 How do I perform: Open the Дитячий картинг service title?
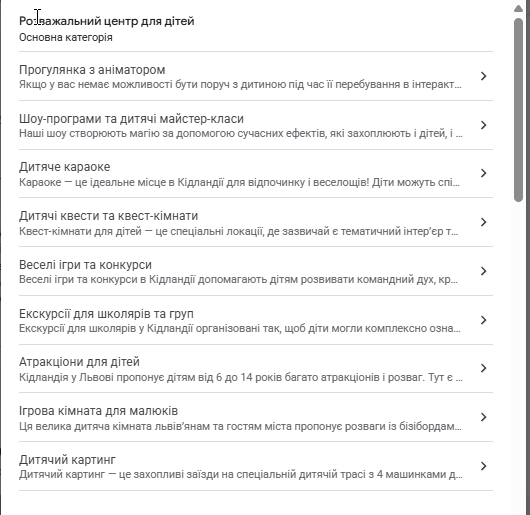(67, 460)
